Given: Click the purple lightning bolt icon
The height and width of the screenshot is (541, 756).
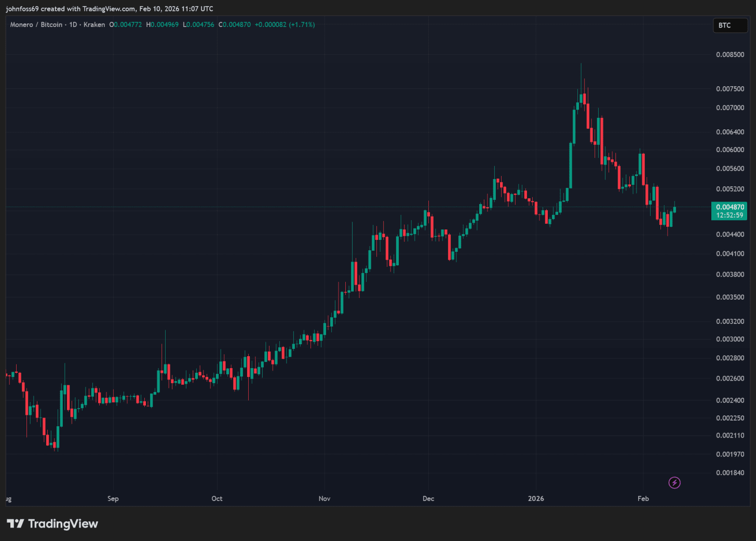Looking at the screenshot, I should pyautogui.click(x=674, y=483).
